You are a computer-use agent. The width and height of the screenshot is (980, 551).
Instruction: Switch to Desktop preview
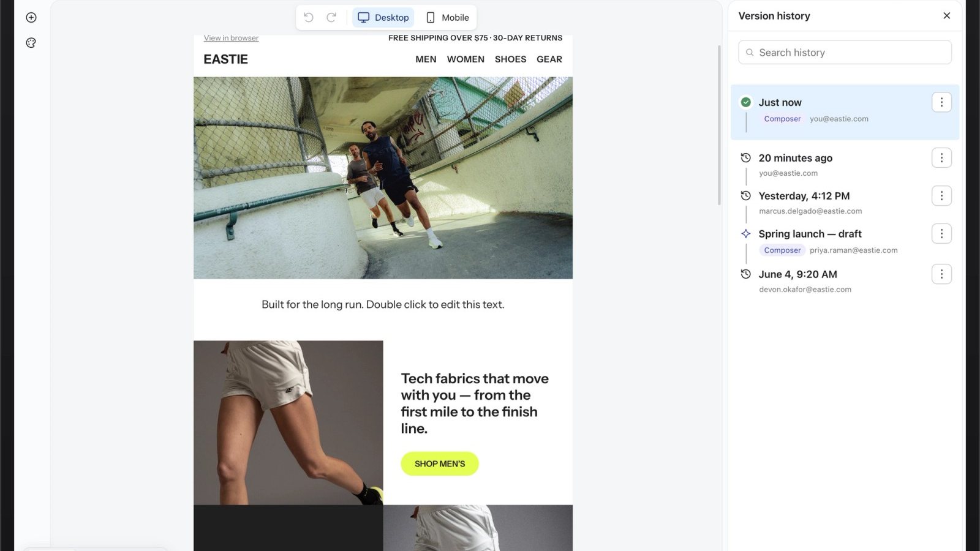pos(383,18)
